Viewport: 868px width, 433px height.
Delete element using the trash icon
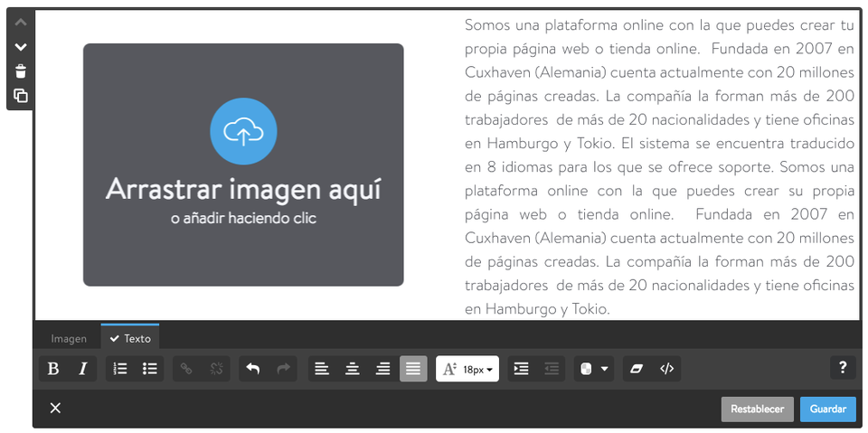pyautogui.click(x=21, y=71)
